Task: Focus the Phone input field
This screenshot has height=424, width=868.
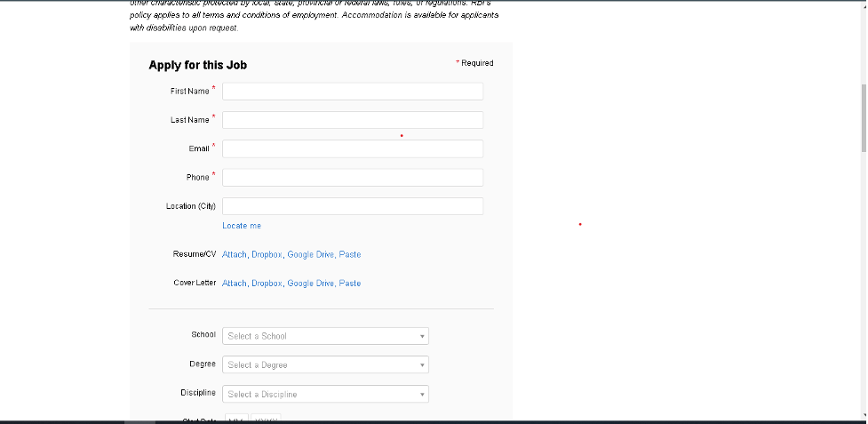Action: [x=353, y=178]
